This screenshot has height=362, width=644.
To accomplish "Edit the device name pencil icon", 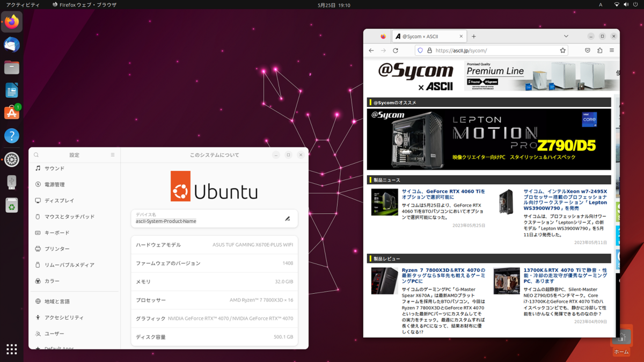I will (288, 219).
